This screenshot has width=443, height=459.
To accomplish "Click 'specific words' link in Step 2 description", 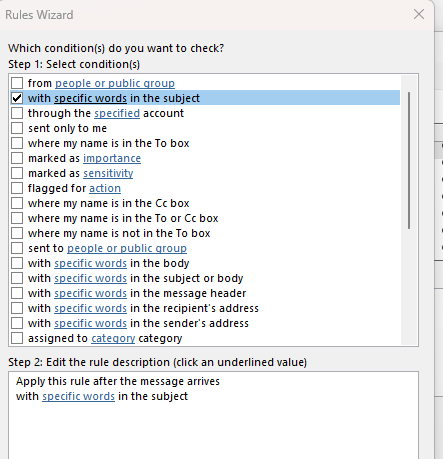I will pyautogui.click(x=79, y=396).
